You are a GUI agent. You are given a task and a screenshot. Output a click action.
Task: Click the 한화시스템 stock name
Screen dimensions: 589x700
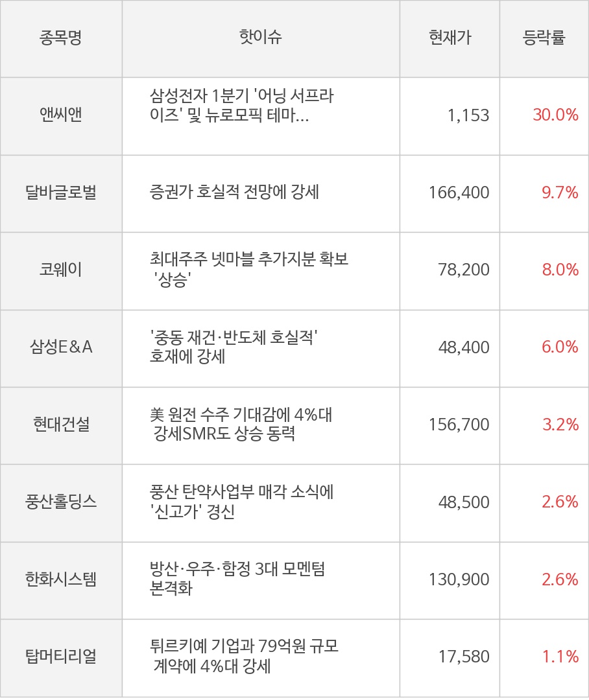(x=60, y=579)
